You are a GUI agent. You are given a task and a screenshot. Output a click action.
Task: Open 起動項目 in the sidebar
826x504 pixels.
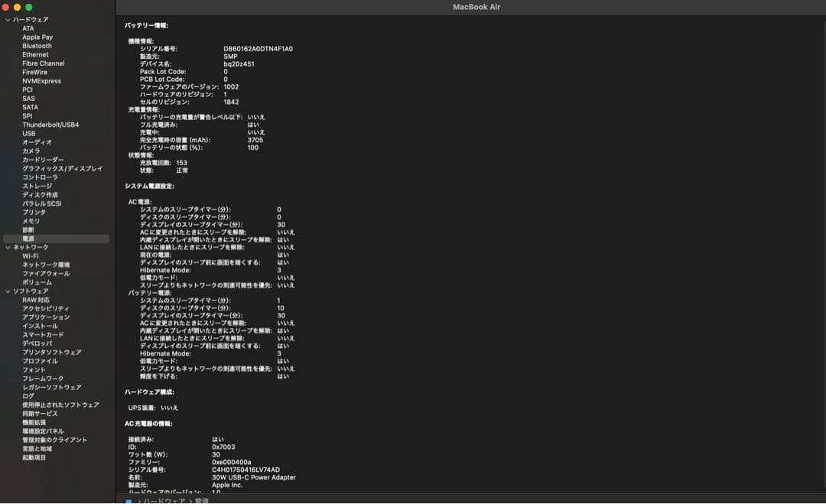(x=34, y=457)
